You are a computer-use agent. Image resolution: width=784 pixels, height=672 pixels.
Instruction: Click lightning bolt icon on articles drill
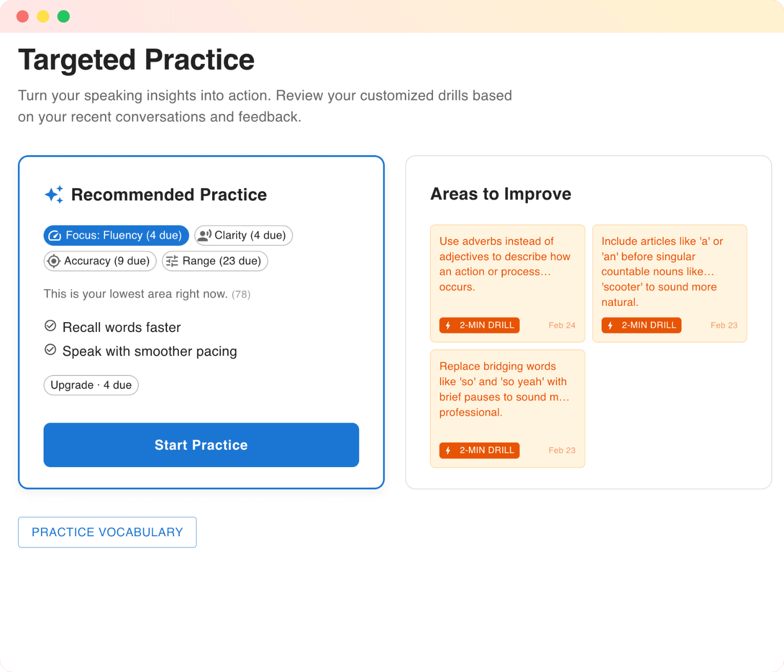pos(610,326)
